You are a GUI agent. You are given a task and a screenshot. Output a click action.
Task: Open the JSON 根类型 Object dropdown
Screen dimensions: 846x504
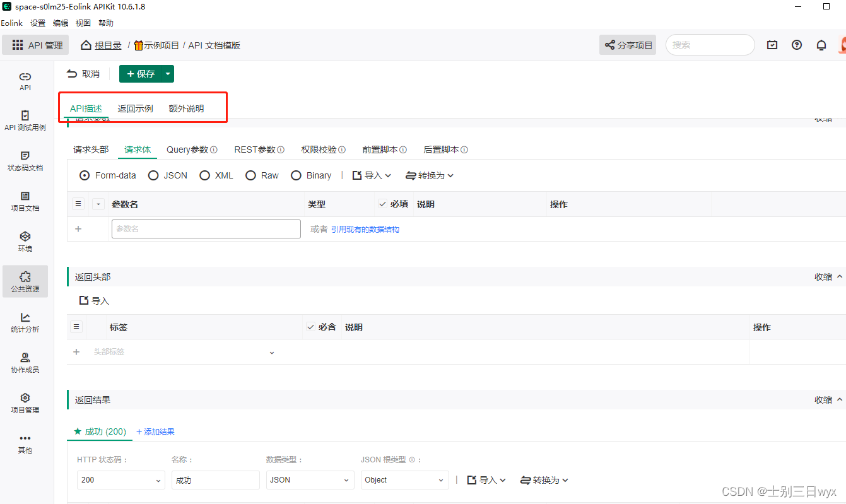click(x=405, y=480)
